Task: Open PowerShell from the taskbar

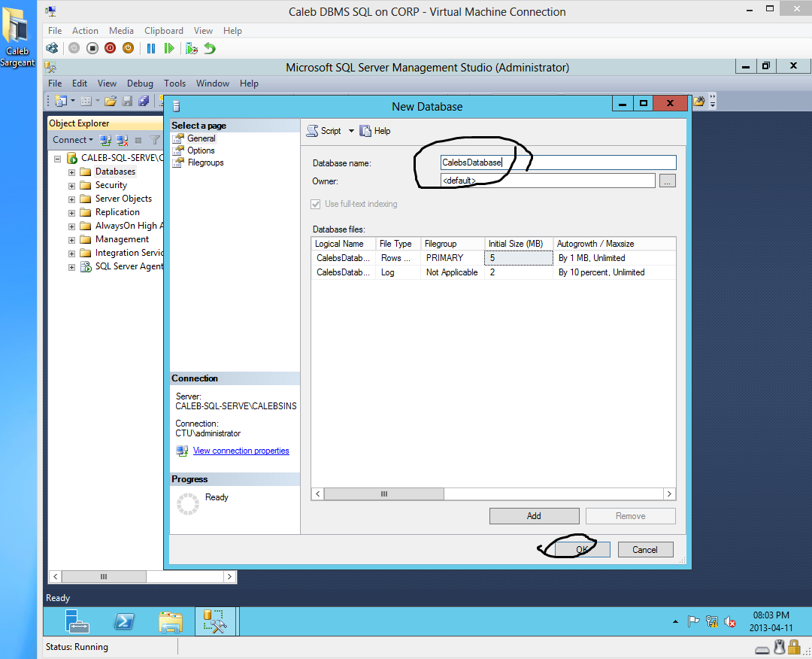Action: (124, 621)
